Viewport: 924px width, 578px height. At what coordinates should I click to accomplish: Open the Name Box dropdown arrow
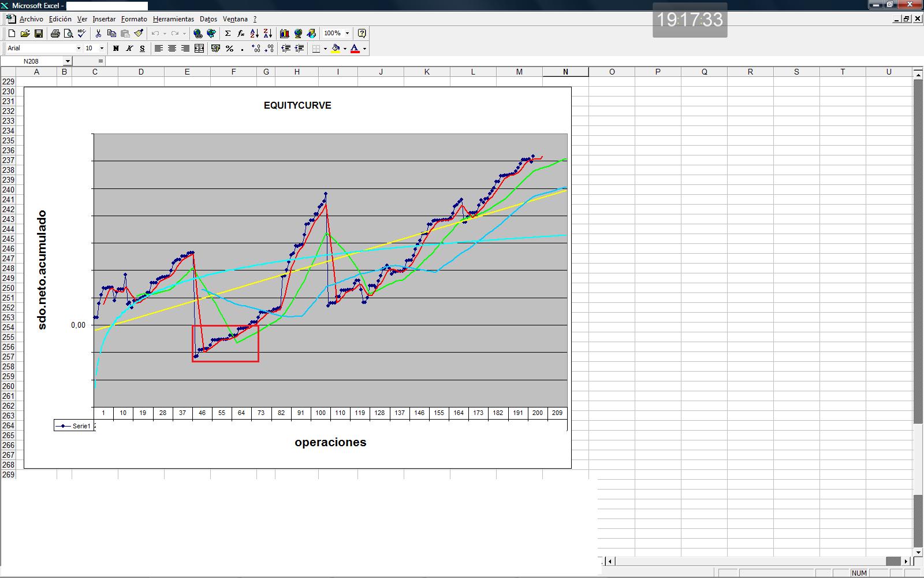[68, 61]
